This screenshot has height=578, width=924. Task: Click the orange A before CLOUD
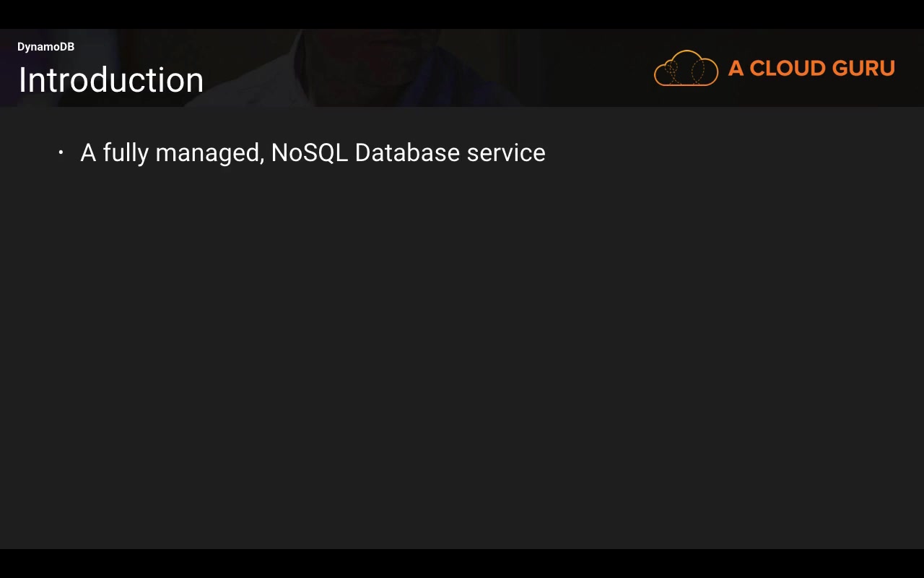tap(736, 69)
